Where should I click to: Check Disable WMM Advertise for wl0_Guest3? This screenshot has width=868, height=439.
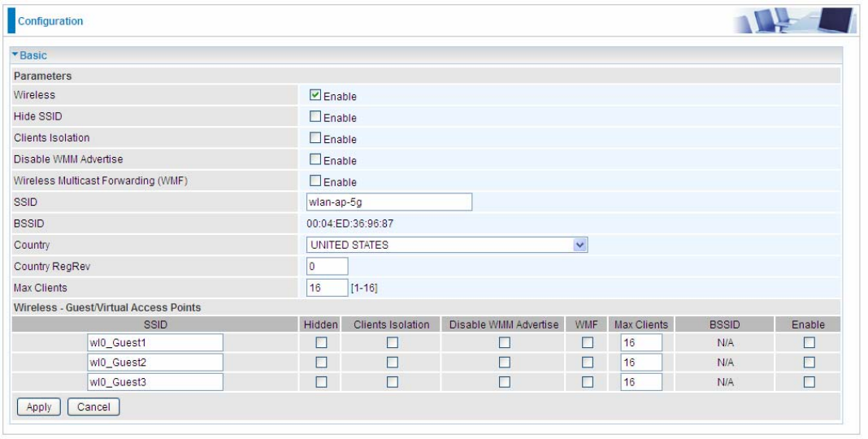pos(505,382)
